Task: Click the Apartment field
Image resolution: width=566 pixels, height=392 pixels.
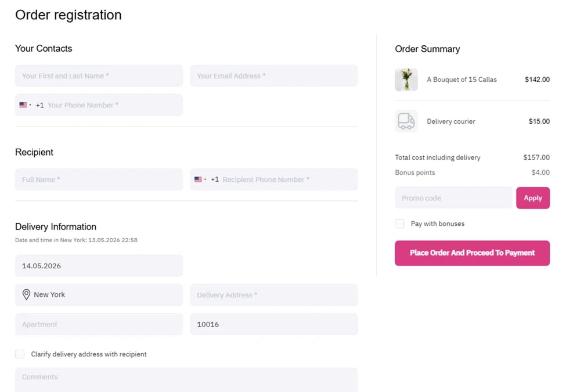Action: 99,324
